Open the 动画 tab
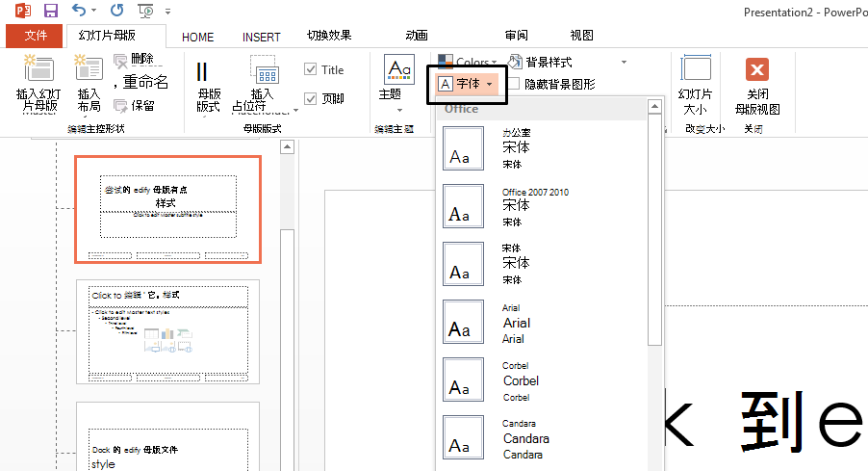 [x=417, y=36]
